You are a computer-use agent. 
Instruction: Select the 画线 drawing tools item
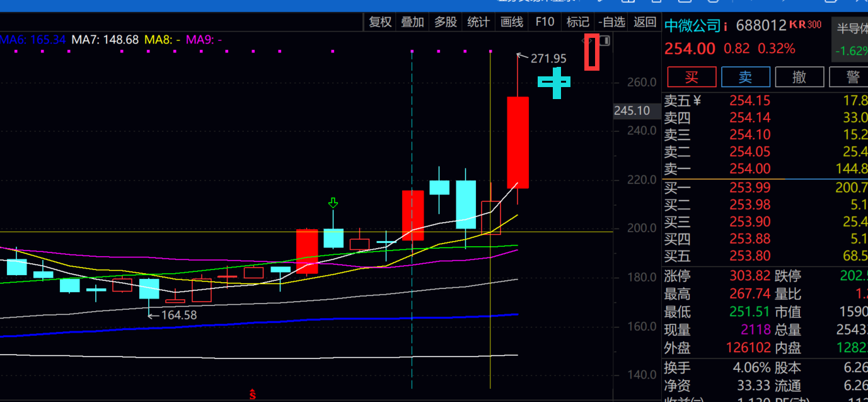[x=512, y=22]
